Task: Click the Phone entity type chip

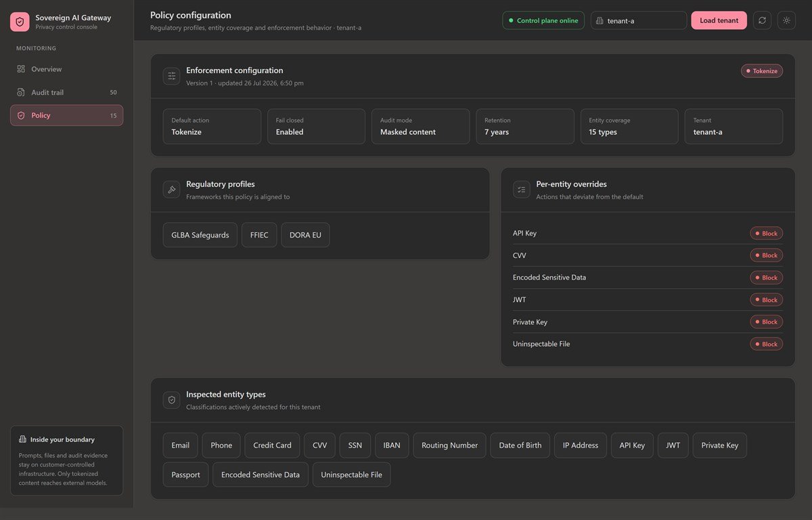Action: (x=221, y=446)
